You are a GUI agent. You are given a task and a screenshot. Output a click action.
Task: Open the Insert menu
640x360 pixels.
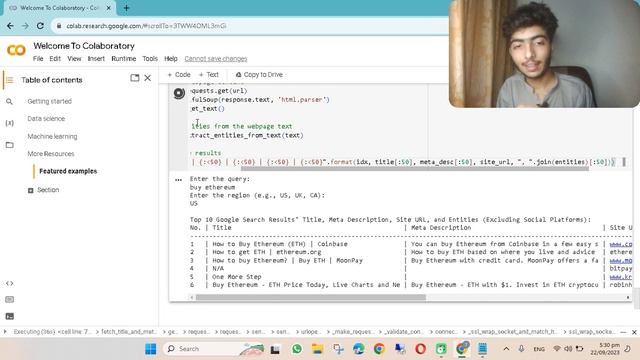[96, 59]
